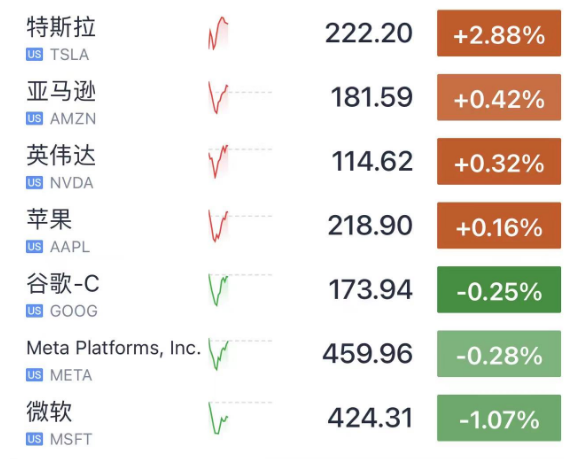Click the US badge next to NVDA
564x459 pixels.
pyautogui.click(x=35, y=183)
